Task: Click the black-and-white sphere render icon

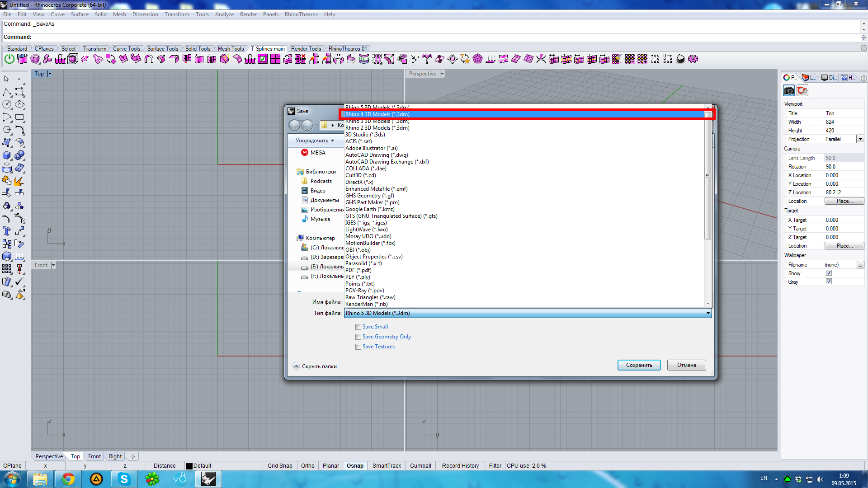Action: click(x=680, y=59)
